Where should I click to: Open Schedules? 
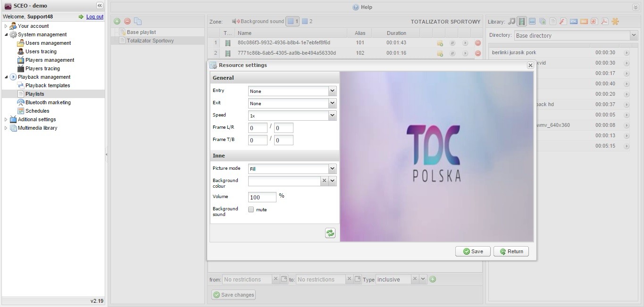(37, 111)
